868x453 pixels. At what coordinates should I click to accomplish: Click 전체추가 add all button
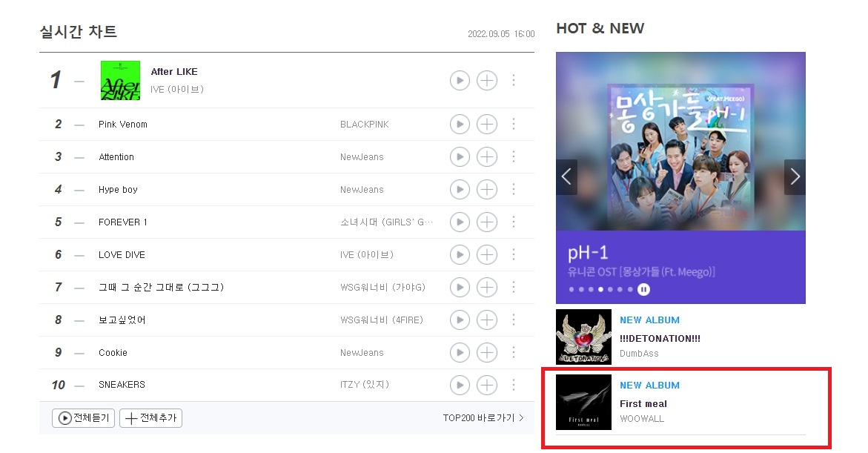click(150, 417)
